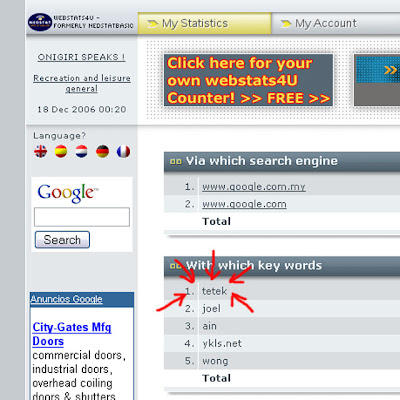Switch language to Dutch flag
This screenshot has width=400, height=400.
[x=82, y=152]
